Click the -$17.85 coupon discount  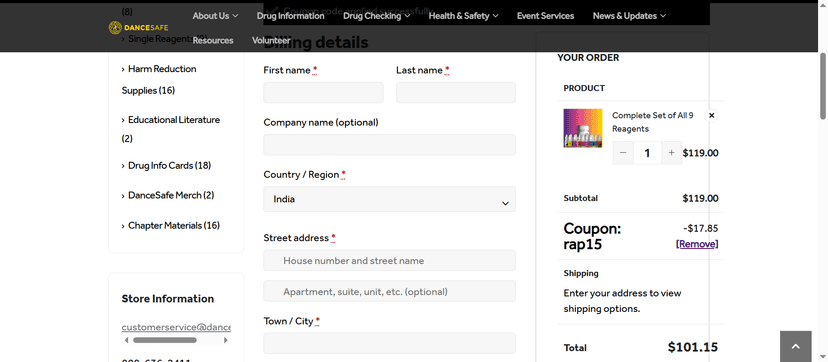[700, 228]
